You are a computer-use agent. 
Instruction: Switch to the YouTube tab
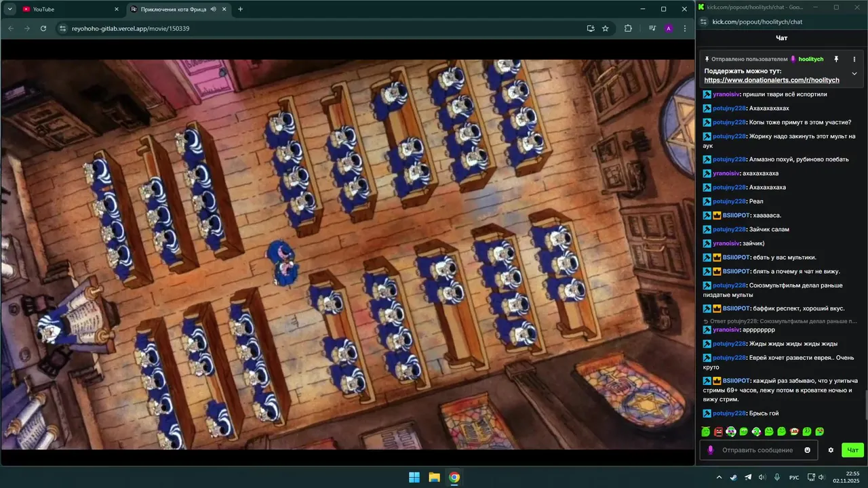70,9
